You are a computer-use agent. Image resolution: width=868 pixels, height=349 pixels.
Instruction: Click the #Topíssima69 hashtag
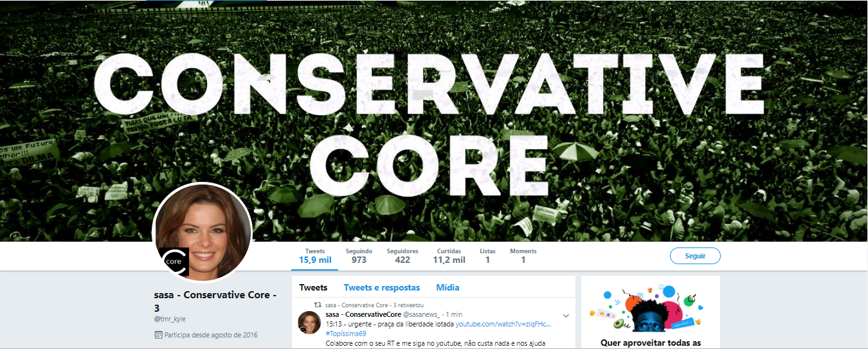click(346, 334)
